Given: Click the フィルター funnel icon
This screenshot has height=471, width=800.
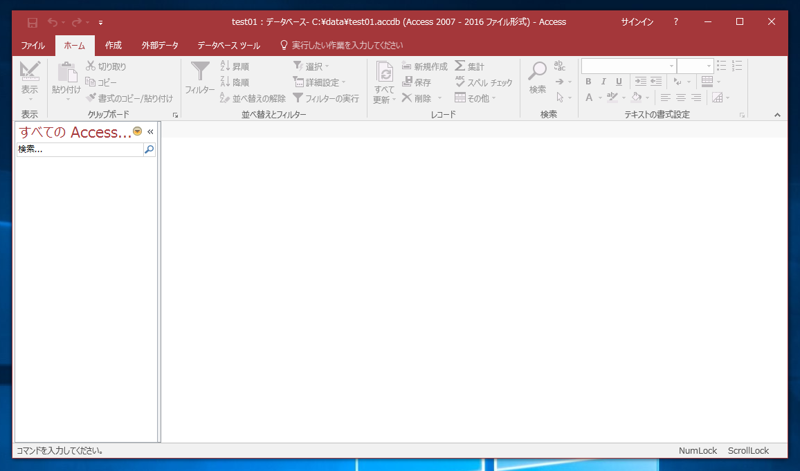Looking at the screenshot, I should pyautogui.click(x=200, y=71).
